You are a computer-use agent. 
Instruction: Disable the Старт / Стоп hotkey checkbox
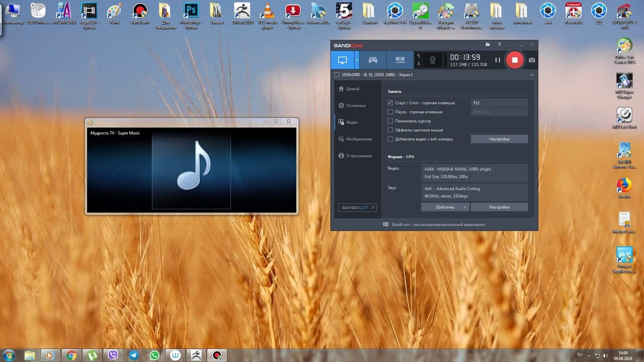click(390, 103)
